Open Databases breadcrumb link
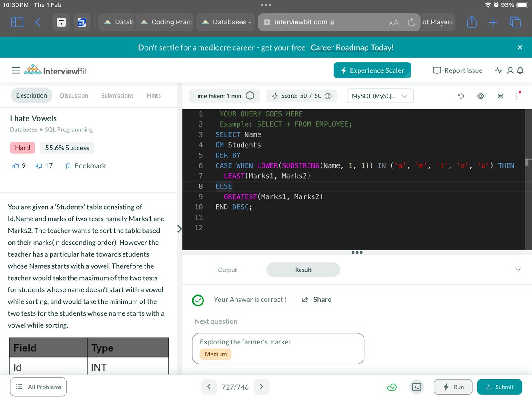This screenshot has width=532, height=399. click(x=23, y=129)
